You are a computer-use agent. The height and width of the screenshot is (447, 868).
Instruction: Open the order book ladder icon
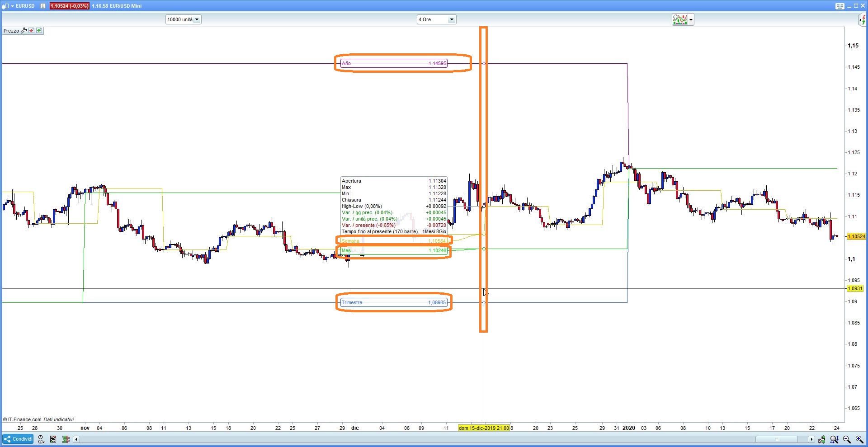pyautogui.click(x=66, y=439)
